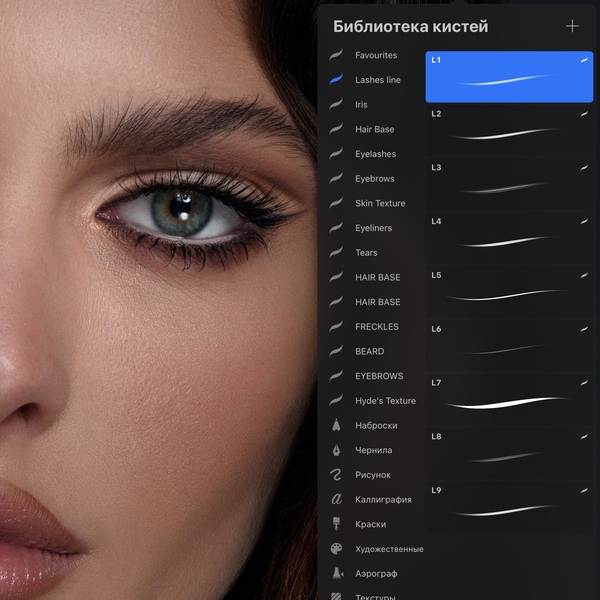Click the blue Lashes line set icon

[336, 80]
